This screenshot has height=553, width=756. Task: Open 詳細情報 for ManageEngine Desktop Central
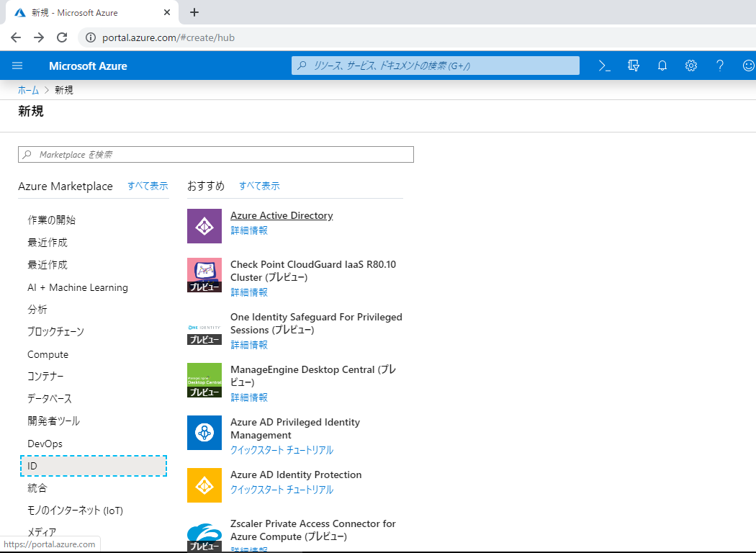[x=249, y=397]
